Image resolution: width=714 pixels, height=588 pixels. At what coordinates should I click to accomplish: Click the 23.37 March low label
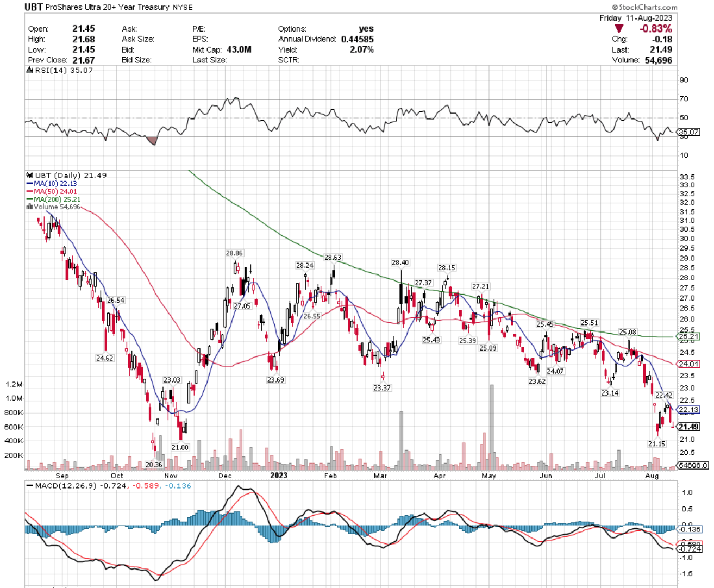click(382, 389)
